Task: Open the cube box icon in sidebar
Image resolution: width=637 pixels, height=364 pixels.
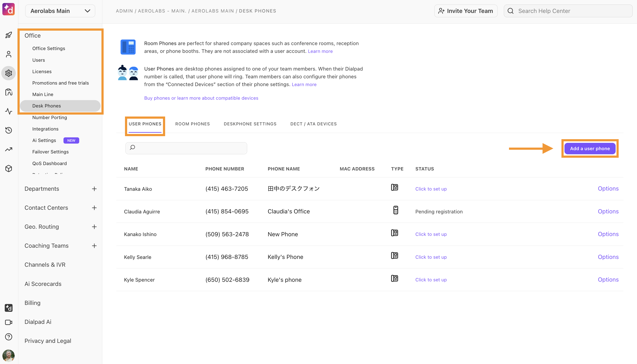Action: click(8, 169)
